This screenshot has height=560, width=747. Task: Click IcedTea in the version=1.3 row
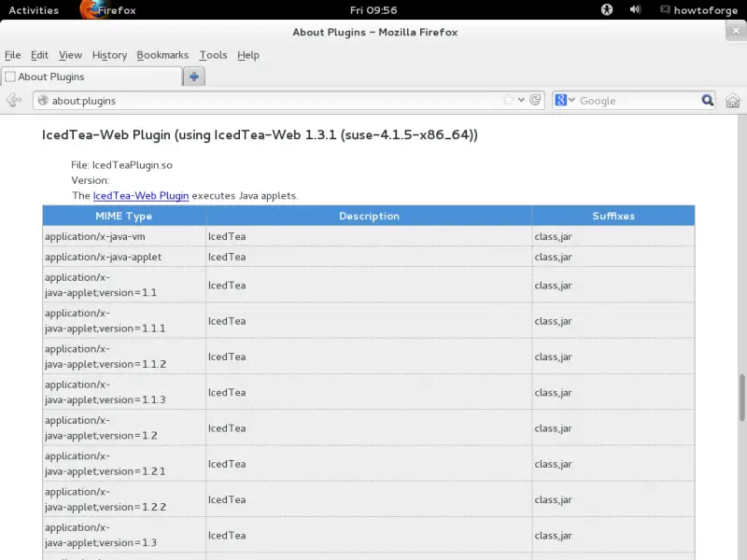227,535
